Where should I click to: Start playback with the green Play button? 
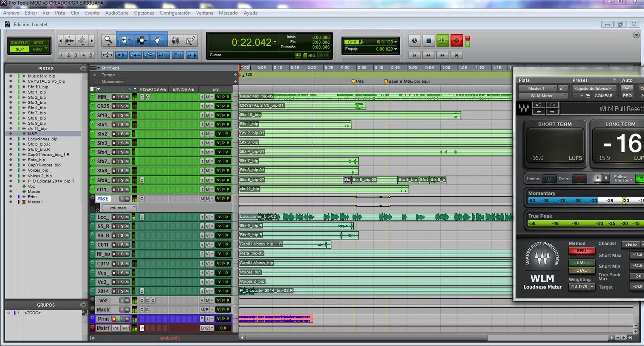pos(443,40)
